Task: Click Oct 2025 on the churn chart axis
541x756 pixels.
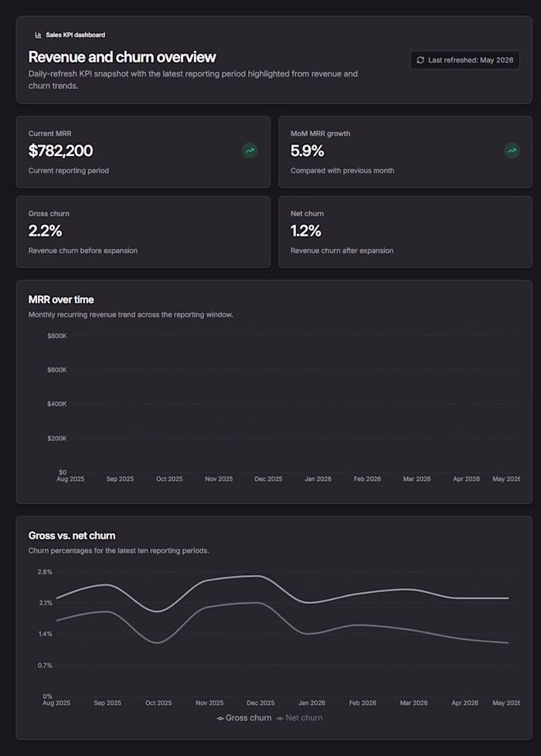Action: (158, 703)
